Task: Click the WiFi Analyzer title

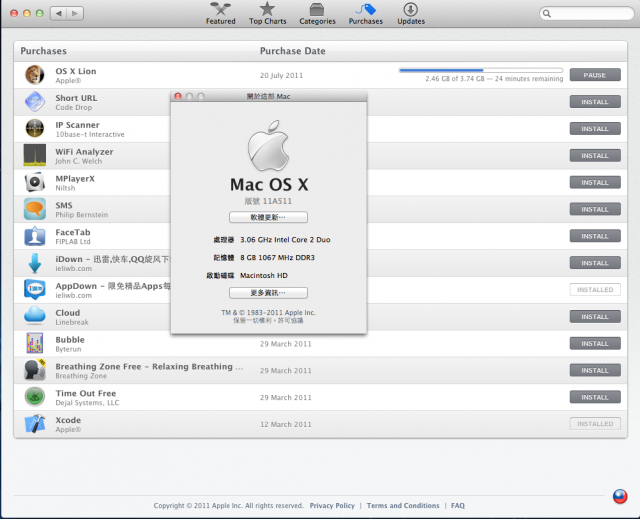Action: 84,152
